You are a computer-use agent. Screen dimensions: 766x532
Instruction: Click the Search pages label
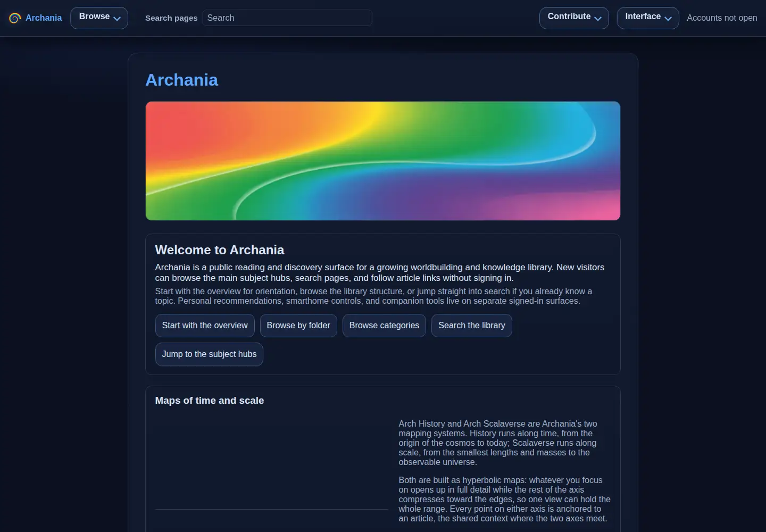pos(171,18)
